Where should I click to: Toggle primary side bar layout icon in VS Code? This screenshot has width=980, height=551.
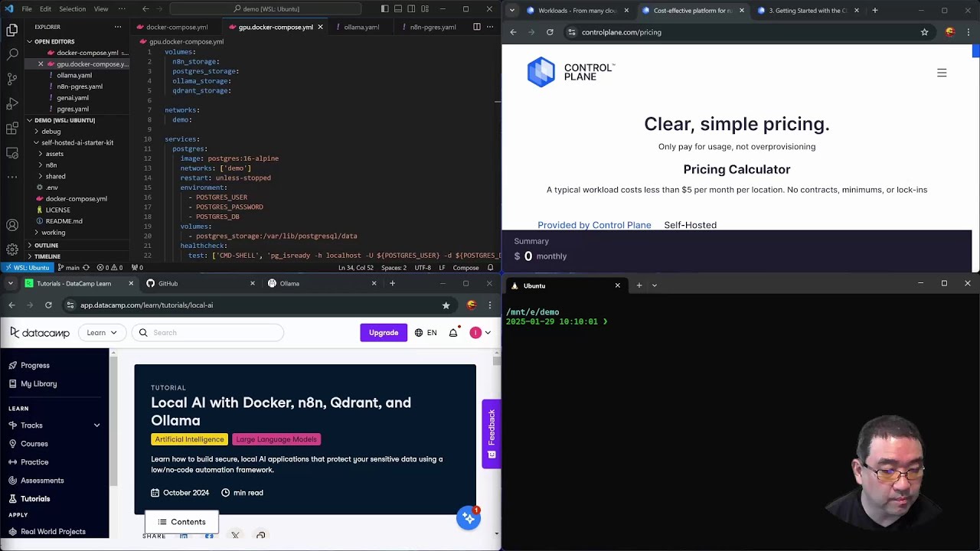[x=384, y=9]
